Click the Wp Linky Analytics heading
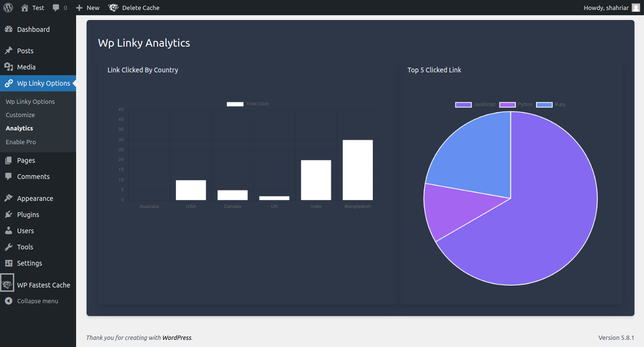Image resolution: width=644 pixels, height=347 pixels. click(144, 43)
